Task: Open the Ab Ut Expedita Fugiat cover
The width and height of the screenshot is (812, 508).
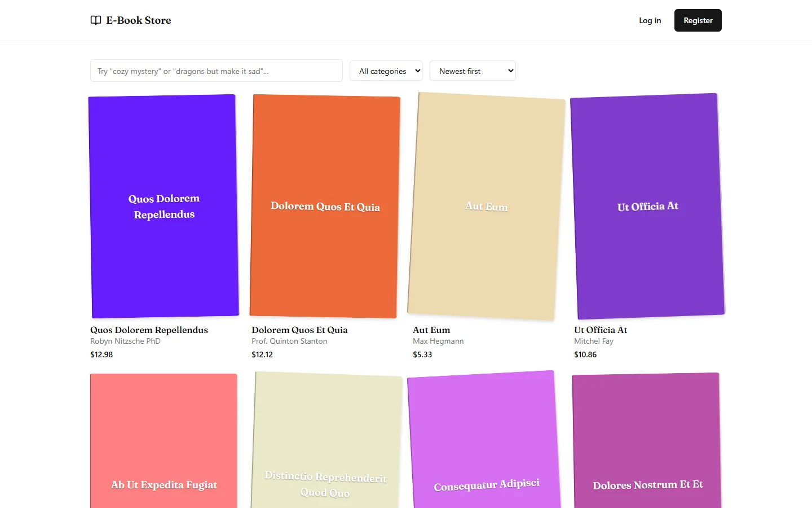Action: (x=164, y=441)
